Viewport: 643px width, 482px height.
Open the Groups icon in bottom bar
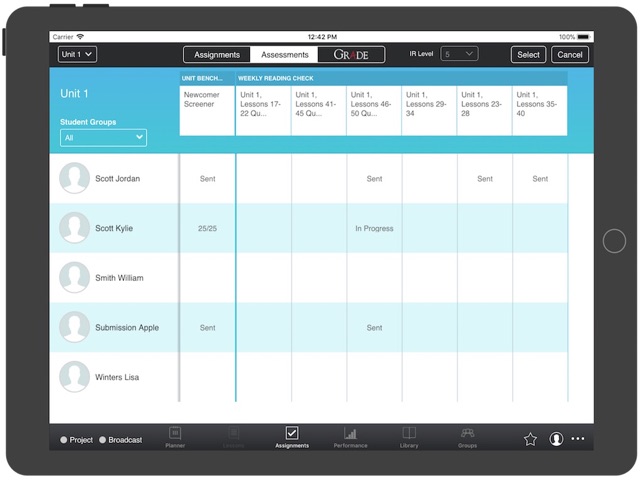click(x=467, y=433)
